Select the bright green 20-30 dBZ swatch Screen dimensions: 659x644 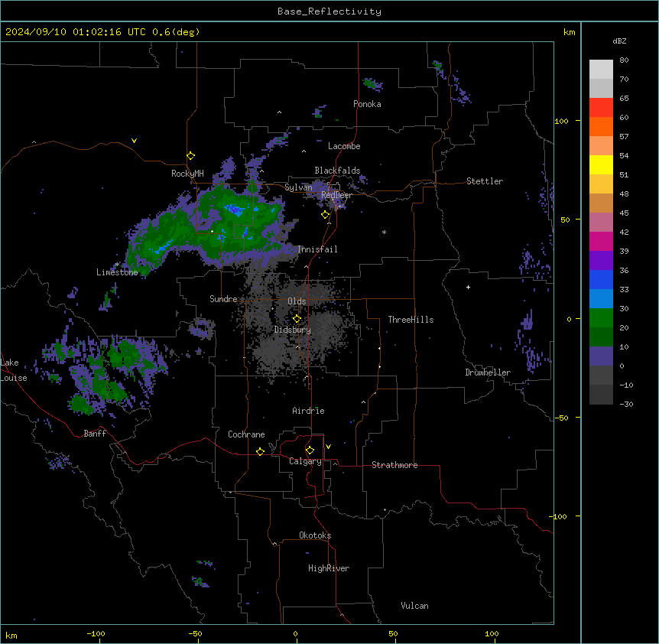[x=601, y=318]
